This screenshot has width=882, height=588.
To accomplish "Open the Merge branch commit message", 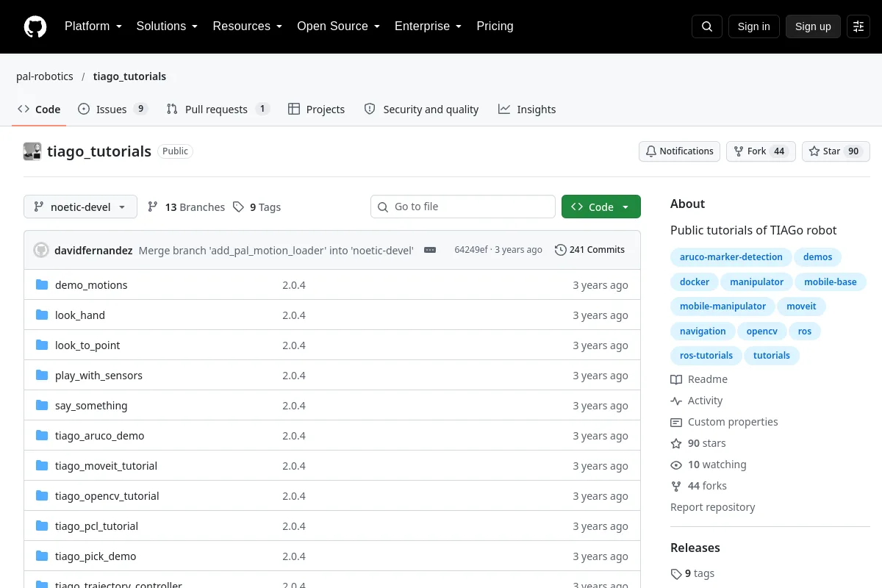I will point(276,250).
